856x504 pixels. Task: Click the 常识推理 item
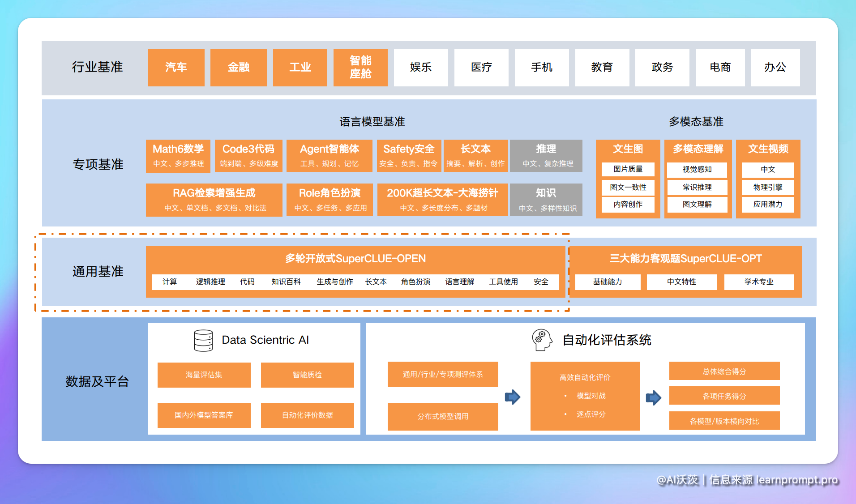click(x=697, y=187)
